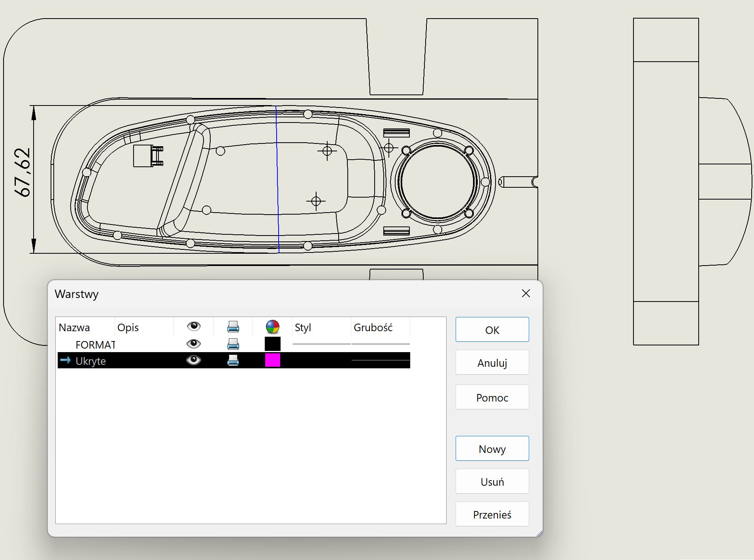Toggle printer icon for Ukryte layer
The width and height of the screenshot is (754, 560).
pyautogui.click(x=233, y=360)
